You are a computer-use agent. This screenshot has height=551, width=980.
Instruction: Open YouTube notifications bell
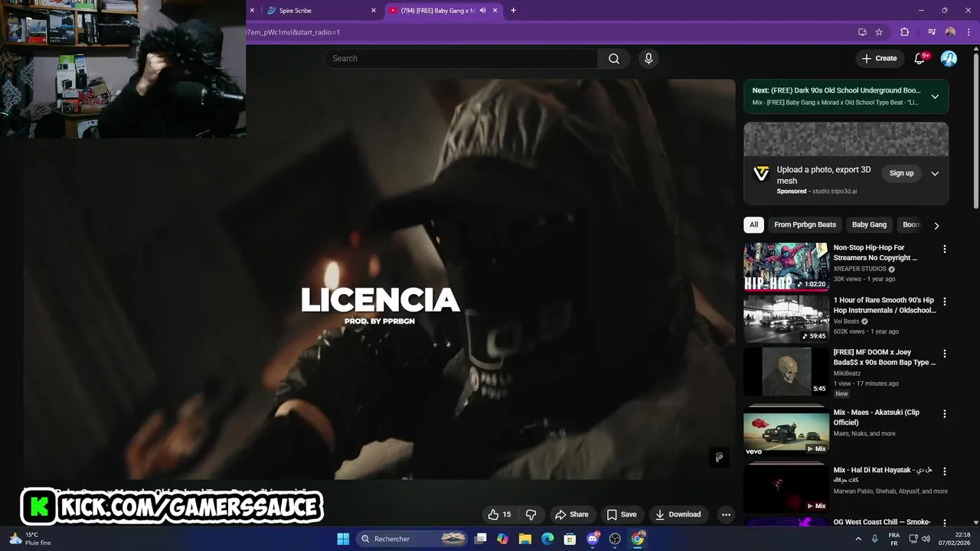coord(920,59)
